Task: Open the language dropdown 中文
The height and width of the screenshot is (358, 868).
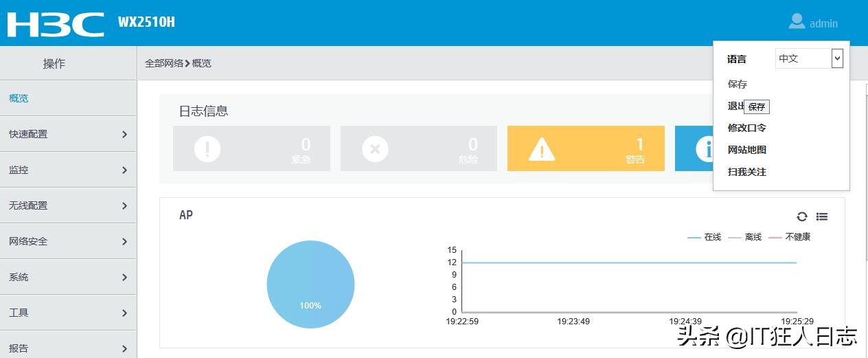Action: [x=809, y=58]
